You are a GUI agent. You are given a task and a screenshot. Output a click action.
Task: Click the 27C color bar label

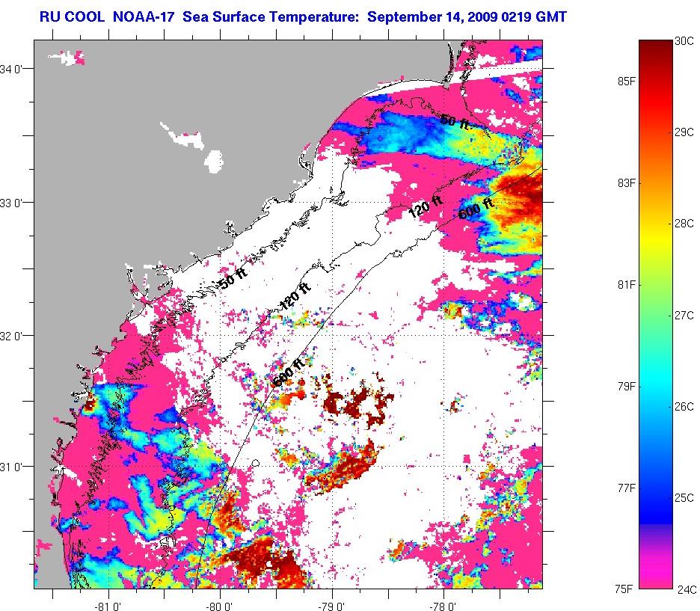click(684, 316)
